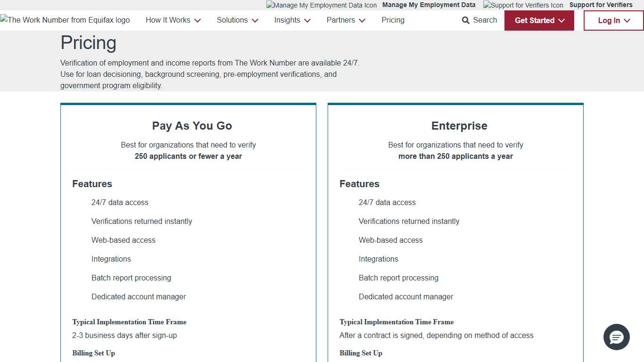Open the search feature

pyautogui.click(x=479, y=20)
